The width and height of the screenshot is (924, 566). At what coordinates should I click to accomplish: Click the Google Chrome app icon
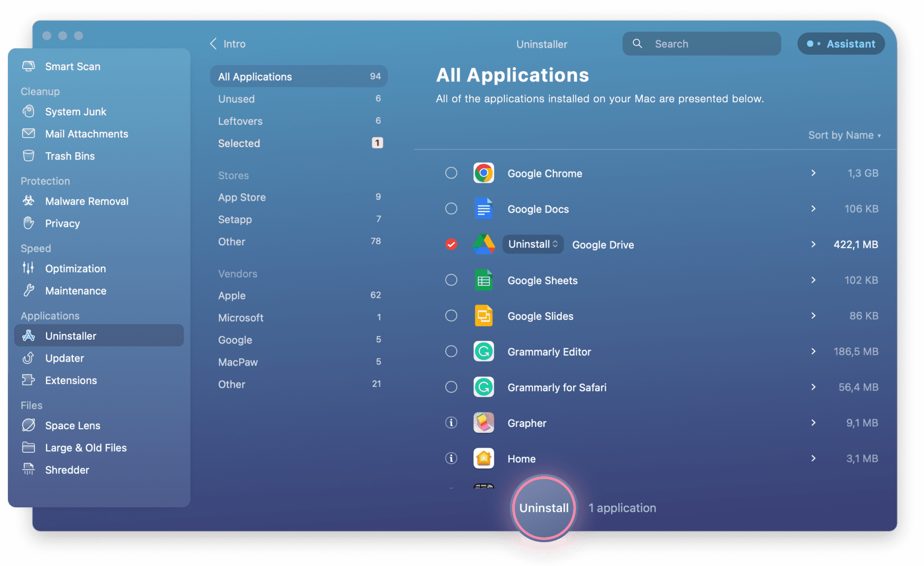[483, 173]
